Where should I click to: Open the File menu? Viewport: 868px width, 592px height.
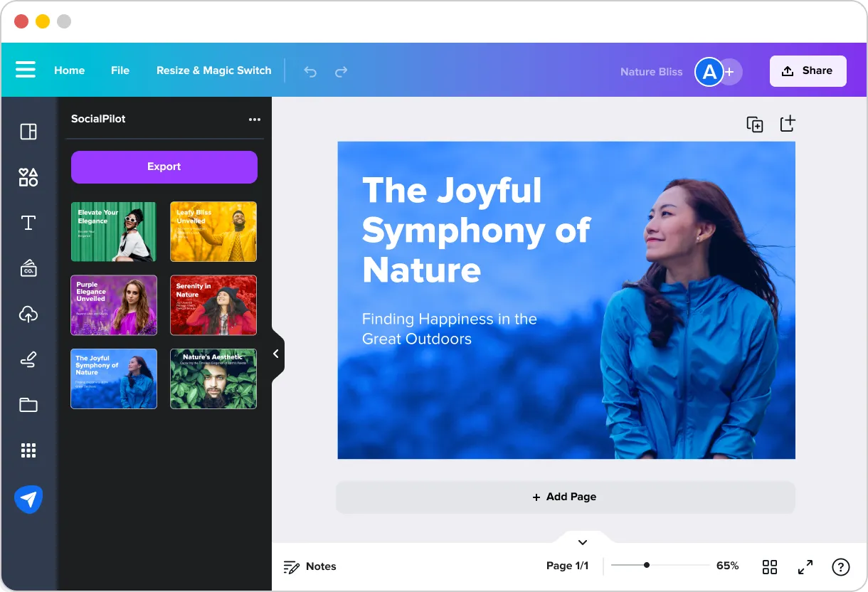tap(120, 70)
